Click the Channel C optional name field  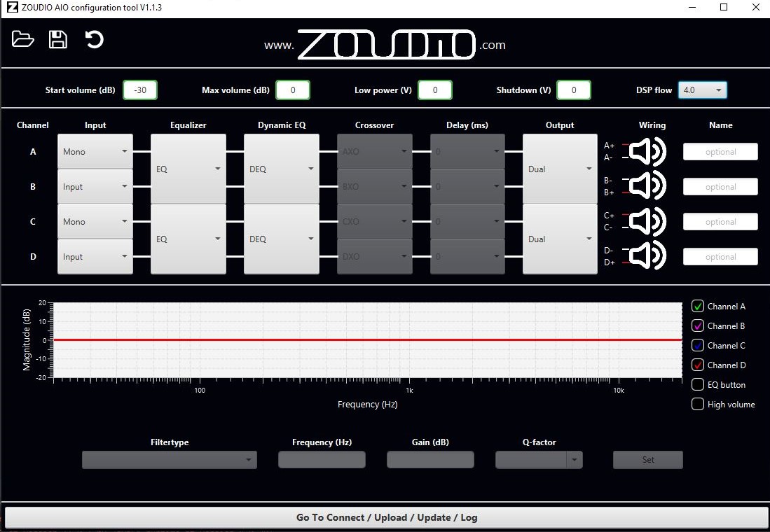tap(720, 222)
